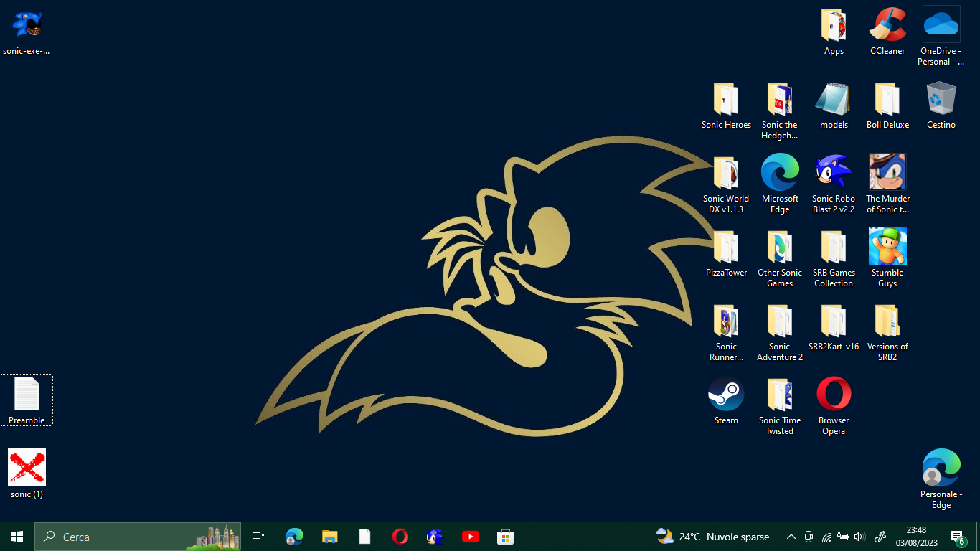
Task: Open Task View in the taskbar
Action: click(x=258, y=537)
